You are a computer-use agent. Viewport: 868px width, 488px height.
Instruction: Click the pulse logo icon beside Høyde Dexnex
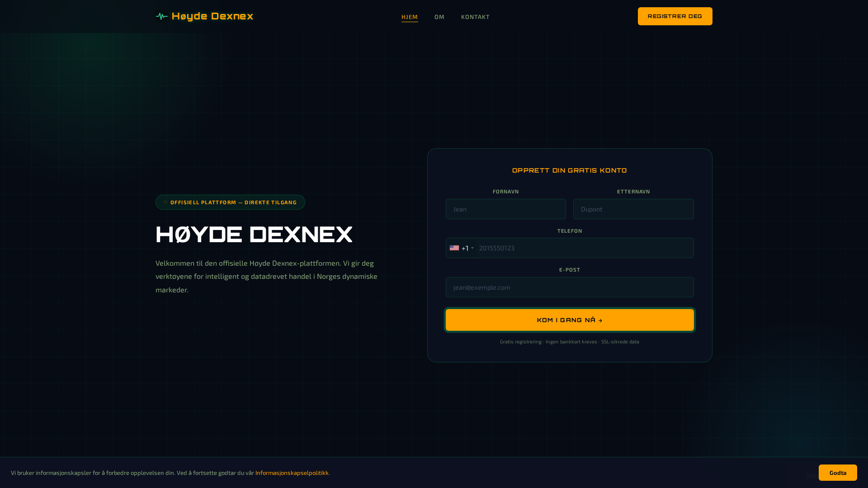point(161,17)
